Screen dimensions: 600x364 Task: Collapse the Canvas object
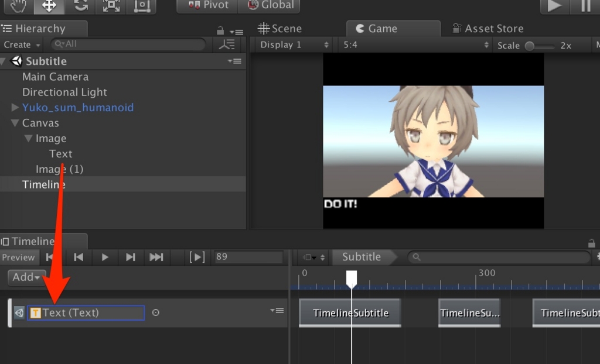15,123
